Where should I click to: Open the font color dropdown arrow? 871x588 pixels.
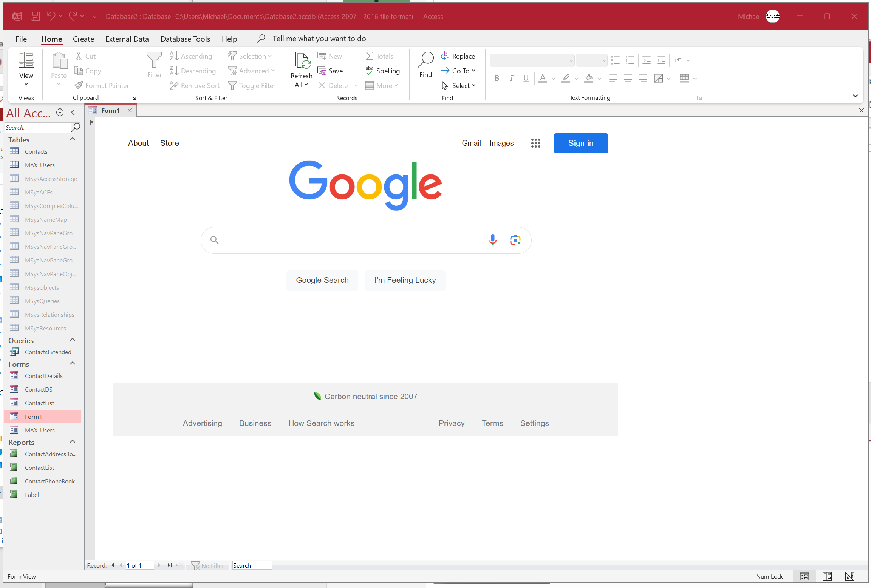click(553, 79)
